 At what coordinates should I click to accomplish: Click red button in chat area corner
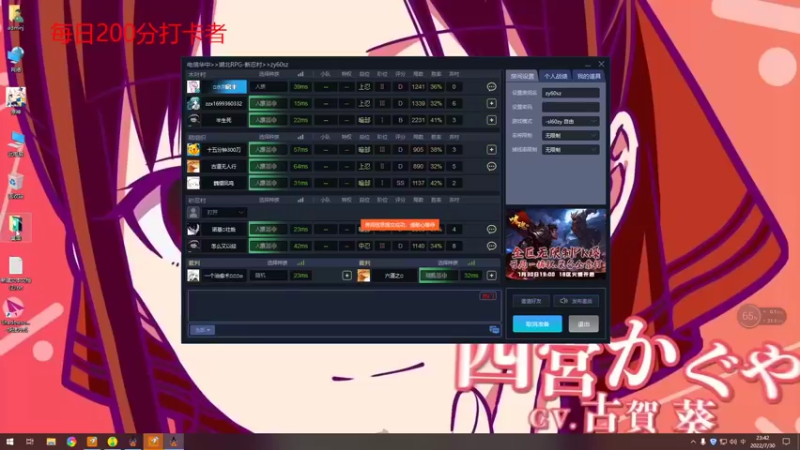click(488, 296)
